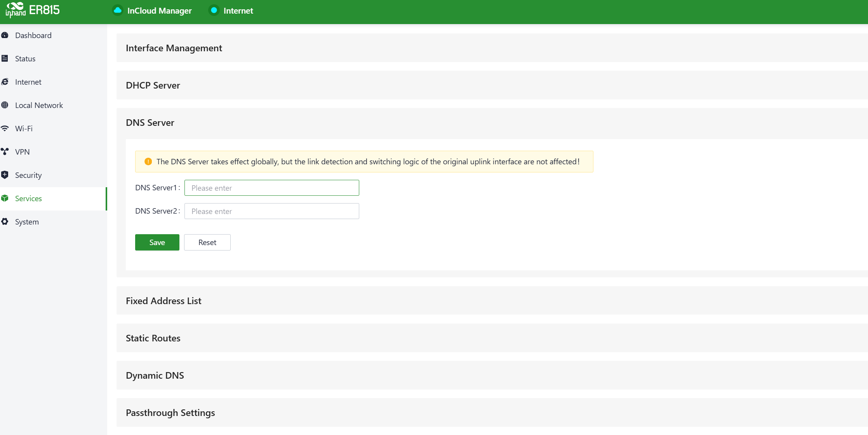This screenshot has width=868, height=435.
Task: Click the Internet browser icon in sidebar
Action: point(5,82)
